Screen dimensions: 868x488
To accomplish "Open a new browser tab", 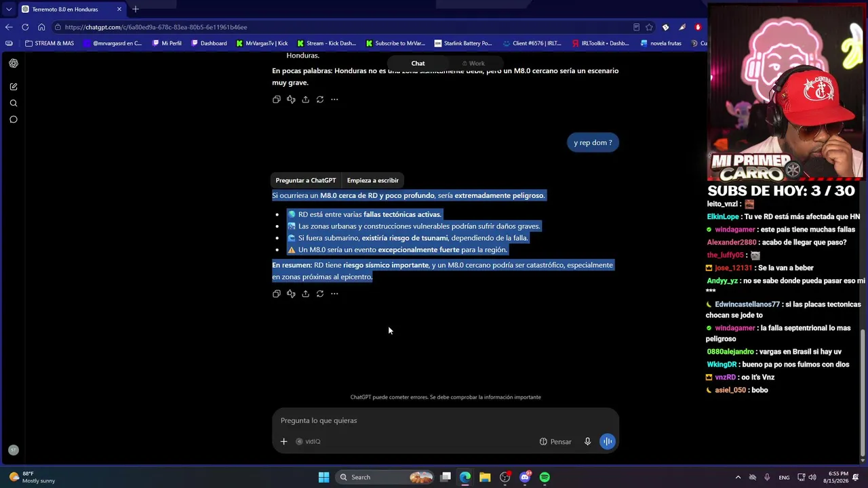I will (x=136, y=9).
